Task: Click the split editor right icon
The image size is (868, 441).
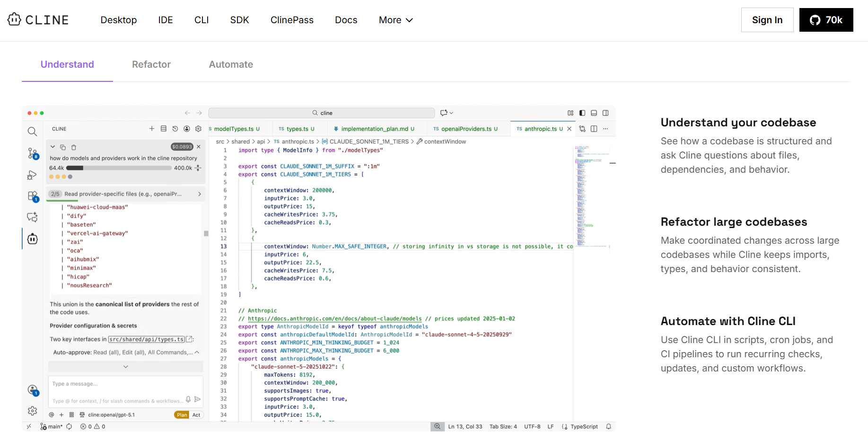Action: (x=594, y=129)
